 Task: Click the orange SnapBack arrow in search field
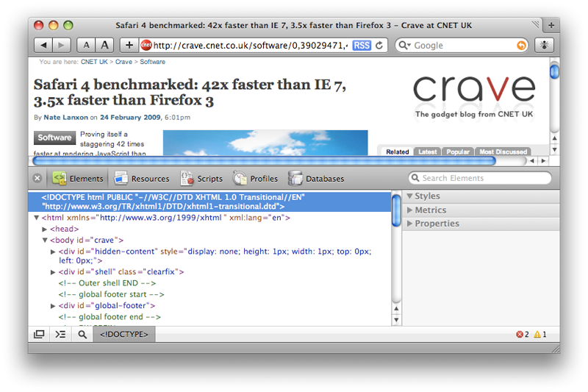(x=521, y=46)
